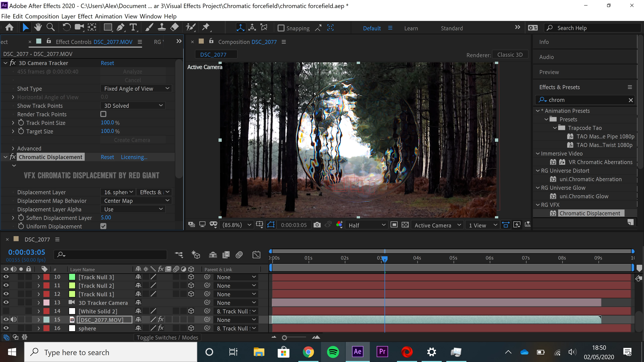Hide the sphere layer with eye icon
This screenshot has height=362, width=644.
6,328
